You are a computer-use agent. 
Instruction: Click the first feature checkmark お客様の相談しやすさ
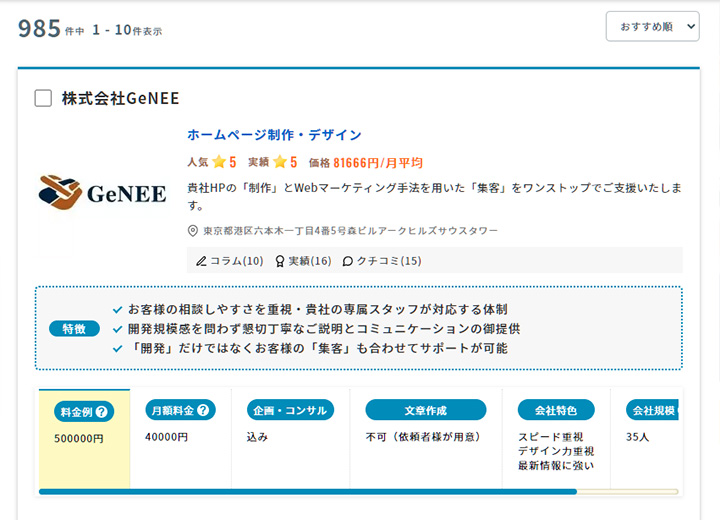[x=118, y=310]
